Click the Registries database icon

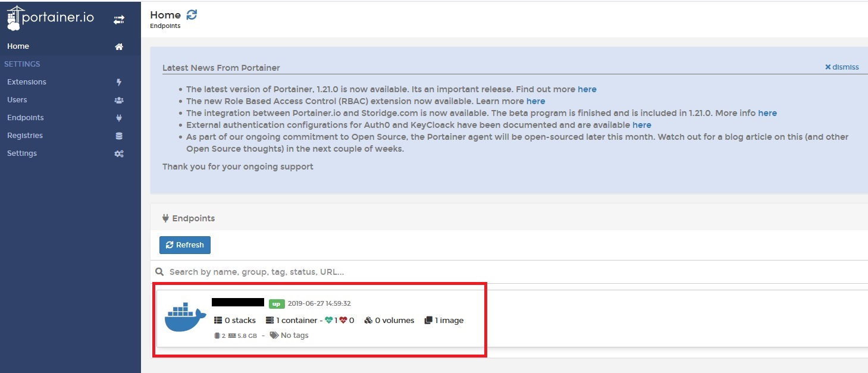point(119,136)
